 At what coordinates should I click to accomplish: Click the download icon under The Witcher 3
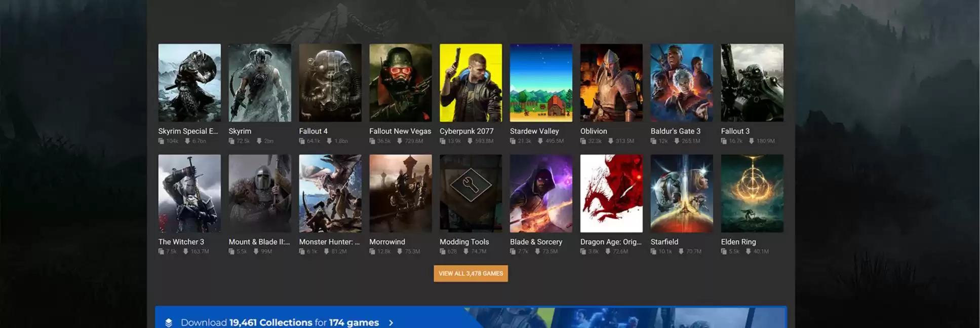[x=185, y=251]
